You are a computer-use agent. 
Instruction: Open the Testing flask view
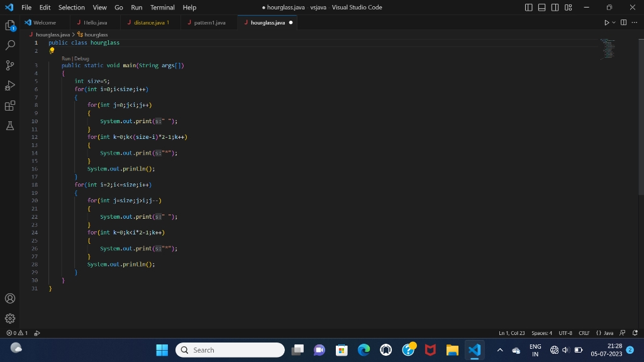click(x=10, y=126)
